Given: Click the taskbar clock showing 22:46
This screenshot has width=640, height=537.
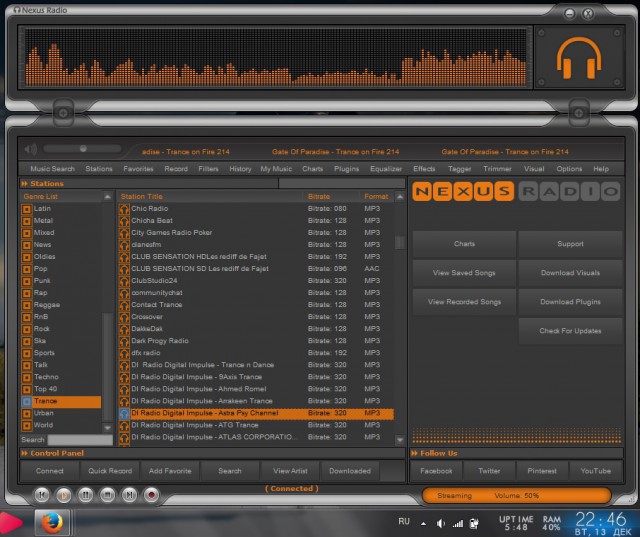Looking at the screenshot, I should 601,520.
